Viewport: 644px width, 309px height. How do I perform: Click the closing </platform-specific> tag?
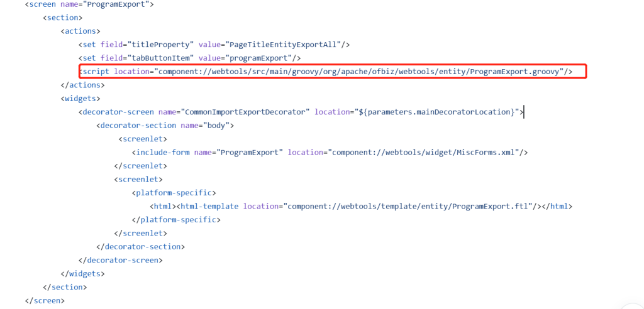point(176,220)
